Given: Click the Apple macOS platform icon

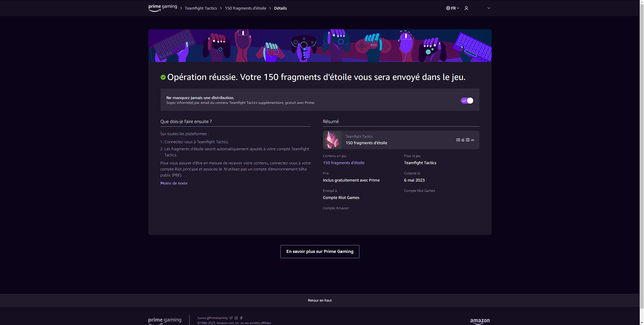Looking at the screenshot, I should 463,140.
